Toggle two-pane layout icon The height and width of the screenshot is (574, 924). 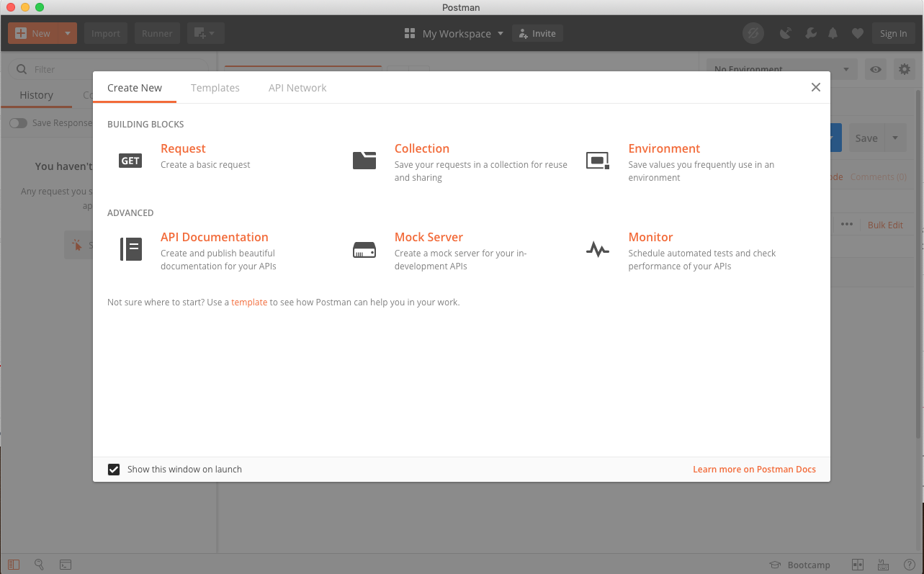(858, 565)
